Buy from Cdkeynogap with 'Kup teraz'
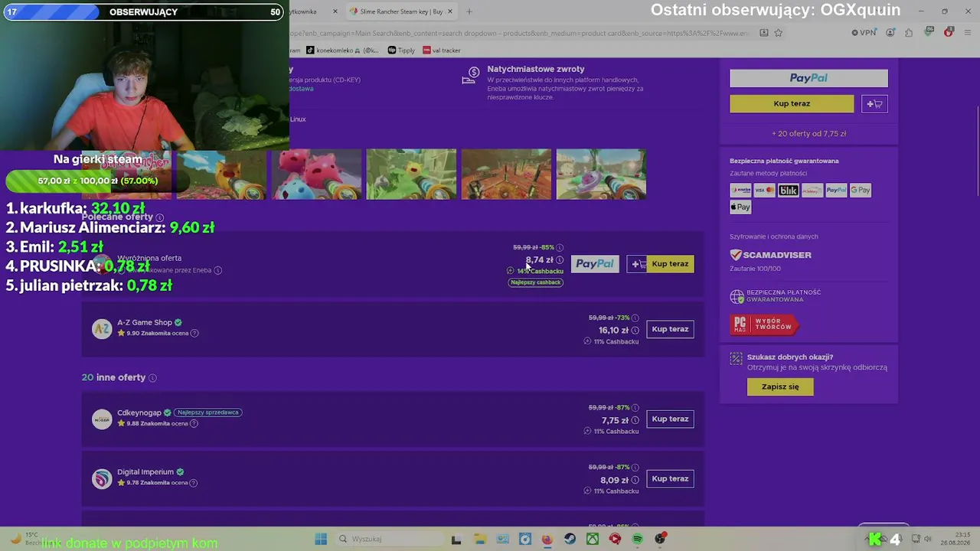Viewport: 980px width, 551px height. click(670, 419)
